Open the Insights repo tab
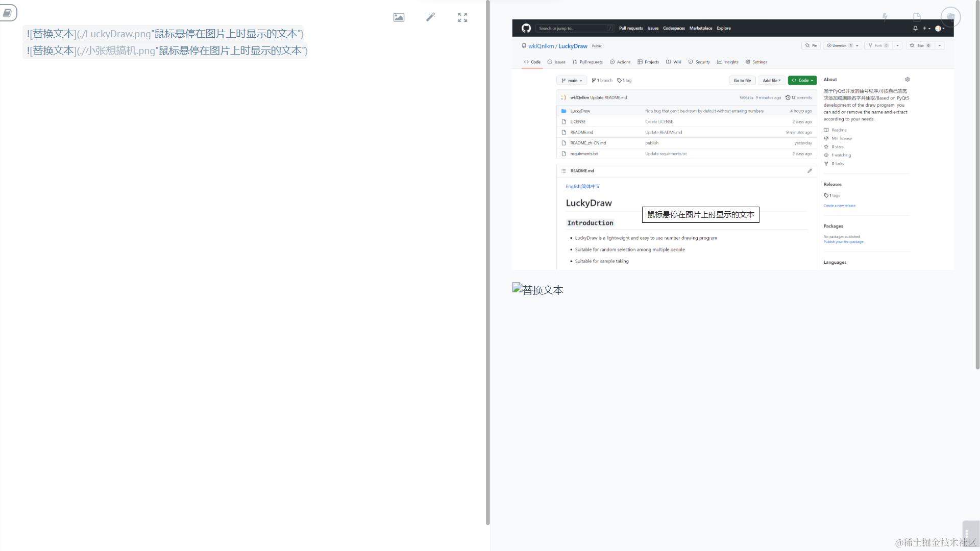 click(728, 62)
